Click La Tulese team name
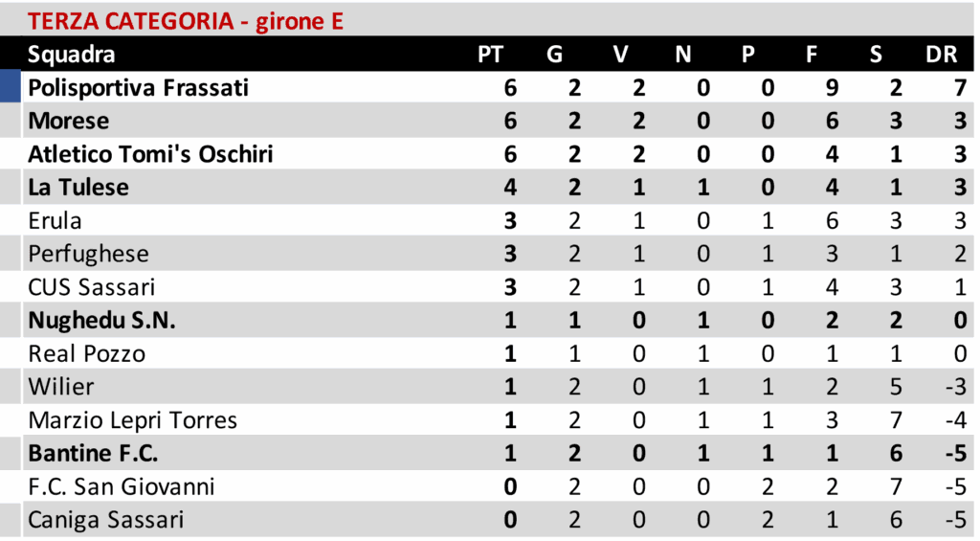The image size is (980, 541). pos(78,188)
